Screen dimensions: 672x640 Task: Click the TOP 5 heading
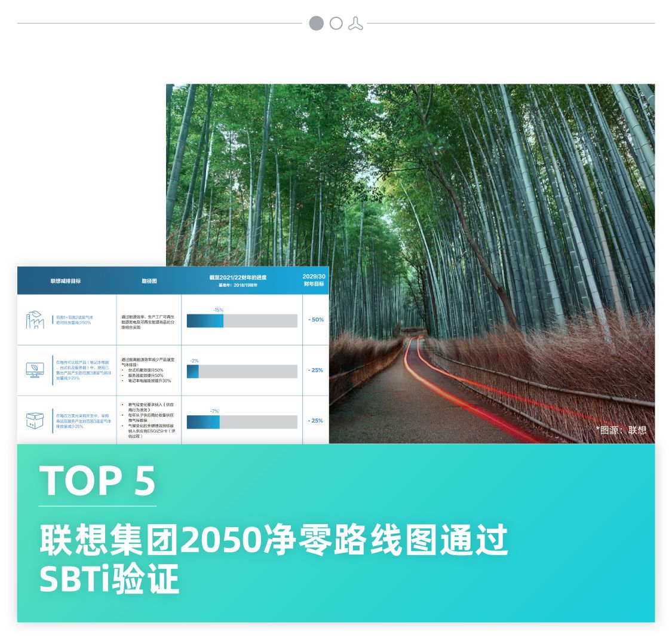click(97, 481)
